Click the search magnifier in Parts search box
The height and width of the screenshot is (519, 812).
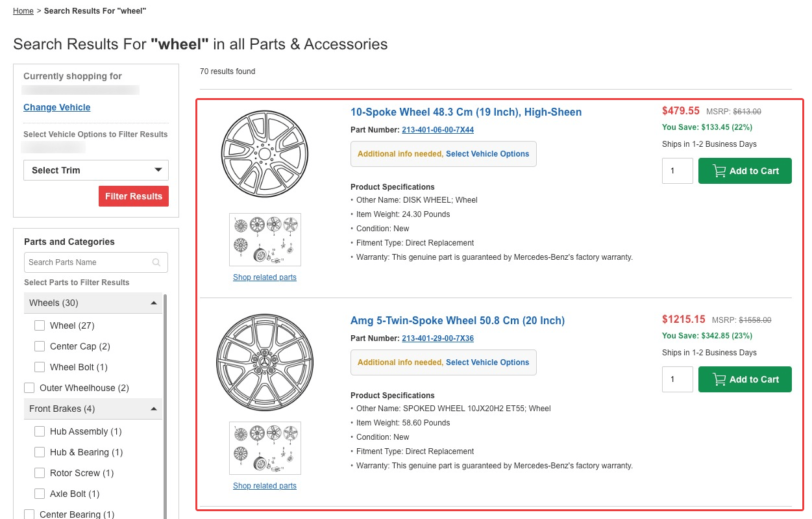156,262
